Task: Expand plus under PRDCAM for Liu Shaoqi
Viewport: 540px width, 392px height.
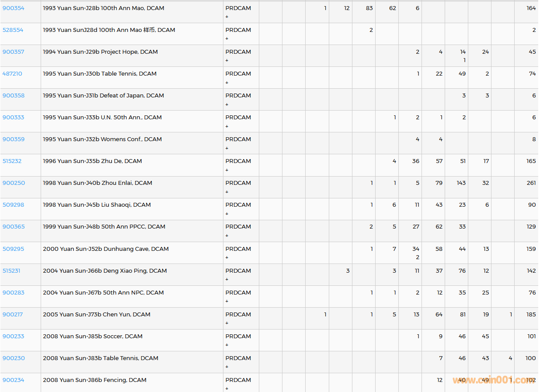Action: coord(226,214)
